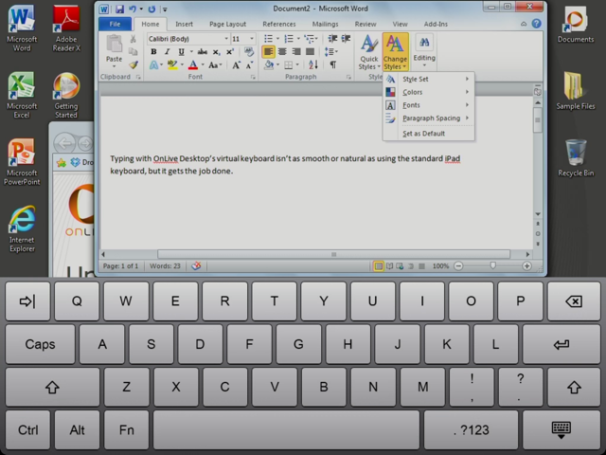Image resolution: width=606 pixels, height=455 pixels.
Task: Open Internet Explorer desktop shortcut
Action: (22, 229)
